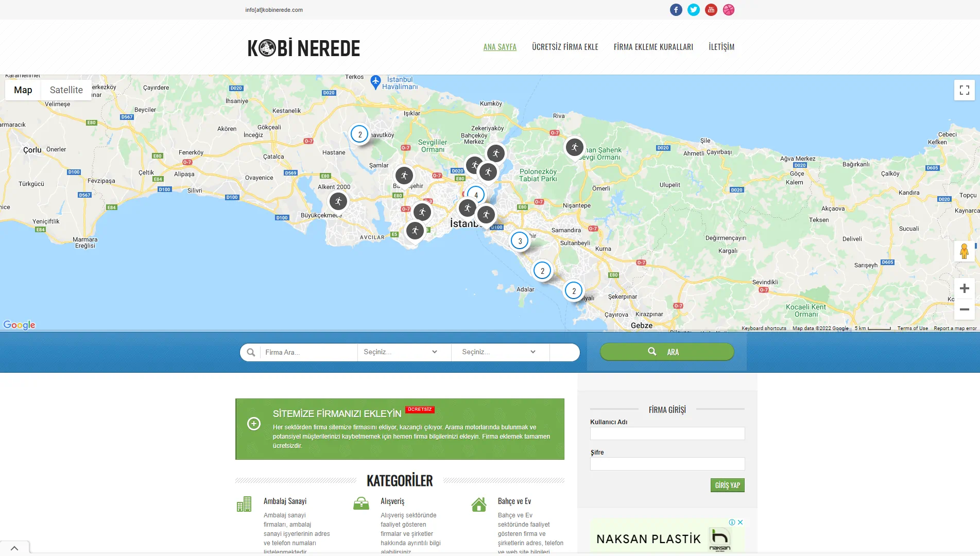Viewport: 980px width, 556px height.
Task: Click the Giriş Yap button
Action: point(727,485)
